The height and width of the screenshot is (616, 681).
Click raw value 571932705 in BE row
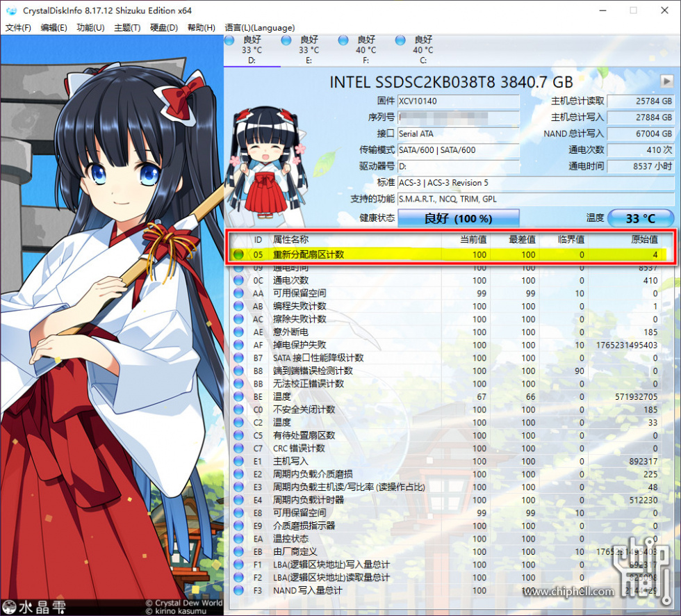(x=637, y=397)
